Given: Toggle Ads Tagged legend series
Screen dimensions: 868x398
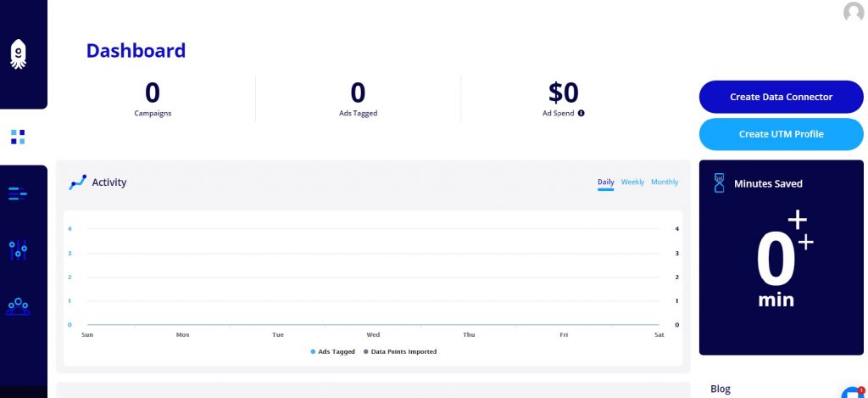Looking at the screenshot, I should click(332, 351).
